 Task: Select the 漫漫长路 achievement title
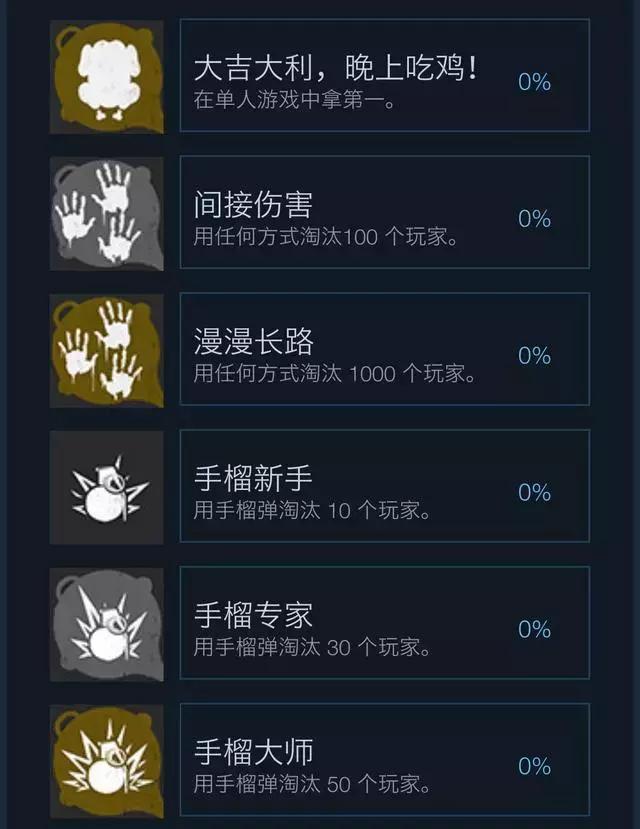[253, 342]
